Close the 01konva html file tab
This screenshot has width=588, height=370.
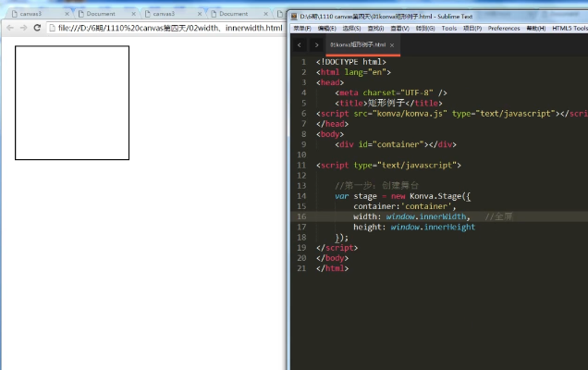coord(392,44)
